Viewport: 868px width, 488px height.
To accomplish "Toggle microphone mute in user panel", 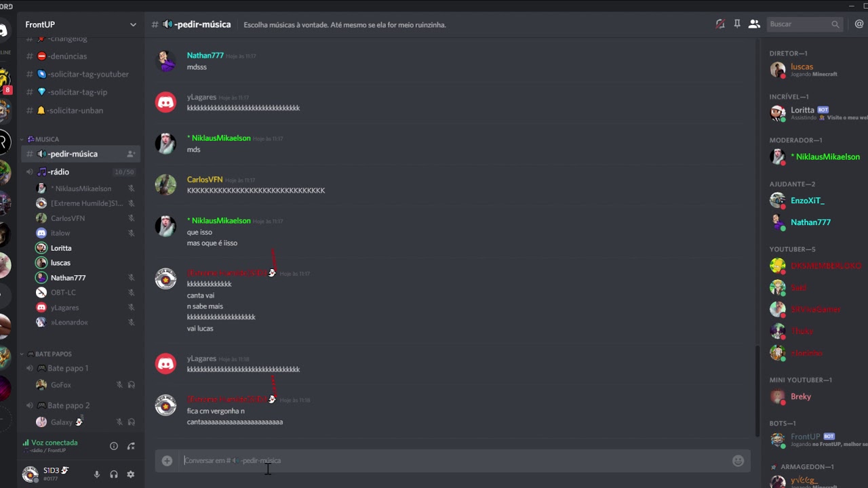I will click(x=96, y=474).
